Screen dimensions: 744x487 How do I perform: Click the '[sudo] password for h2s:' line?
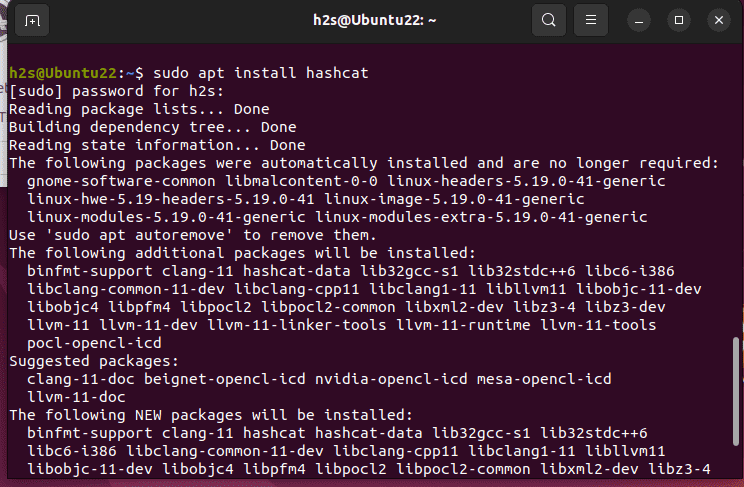[x=116, y=91]
